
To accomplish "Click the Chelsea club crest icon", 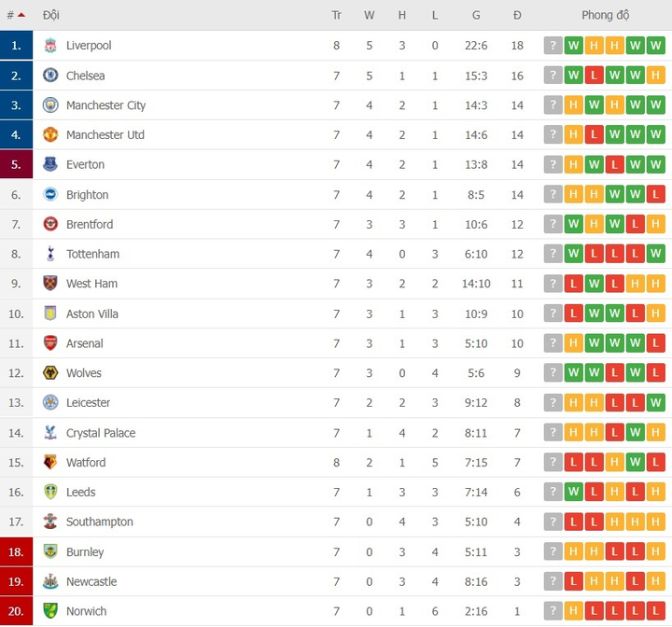I will tap(50, 76).
